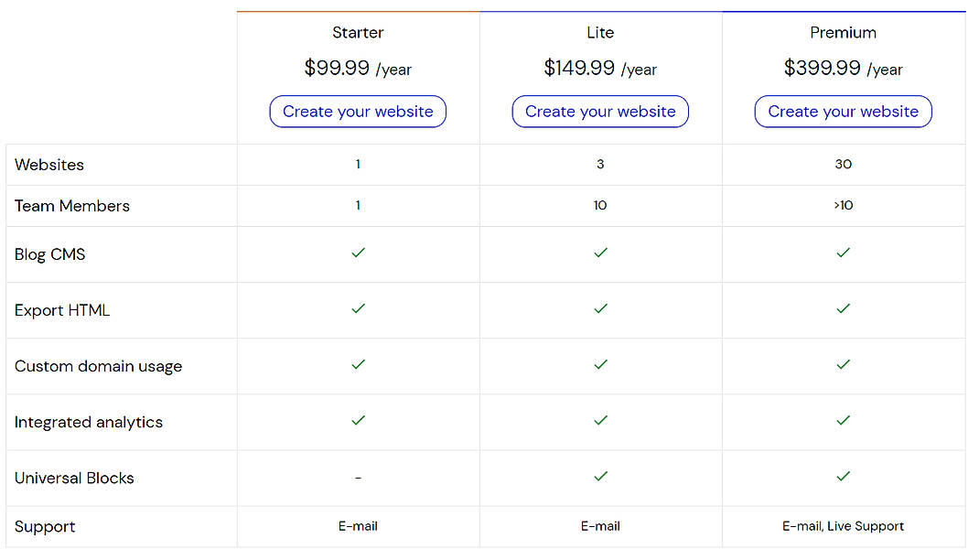Select the Lite column header
Screen dimensions: 979x560
tap(600, 32)
